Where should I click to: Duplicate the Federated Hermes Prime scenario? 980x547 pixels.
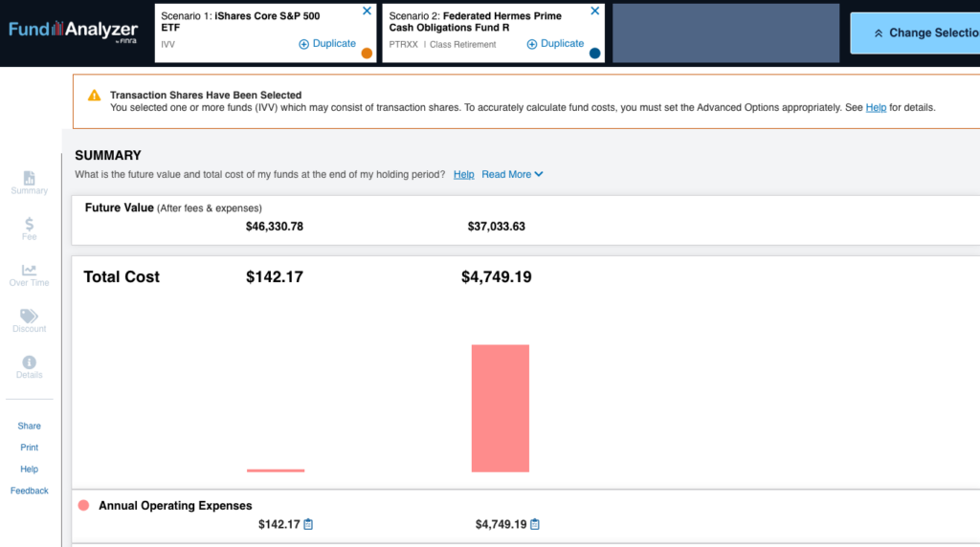click(555, 44)
